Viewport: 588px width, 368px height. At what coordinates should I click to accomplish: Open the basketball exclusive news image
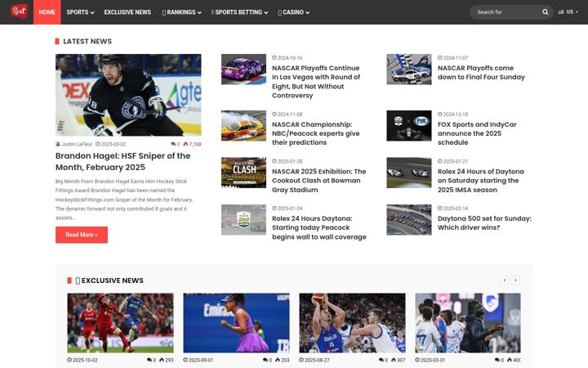point(352,323)
